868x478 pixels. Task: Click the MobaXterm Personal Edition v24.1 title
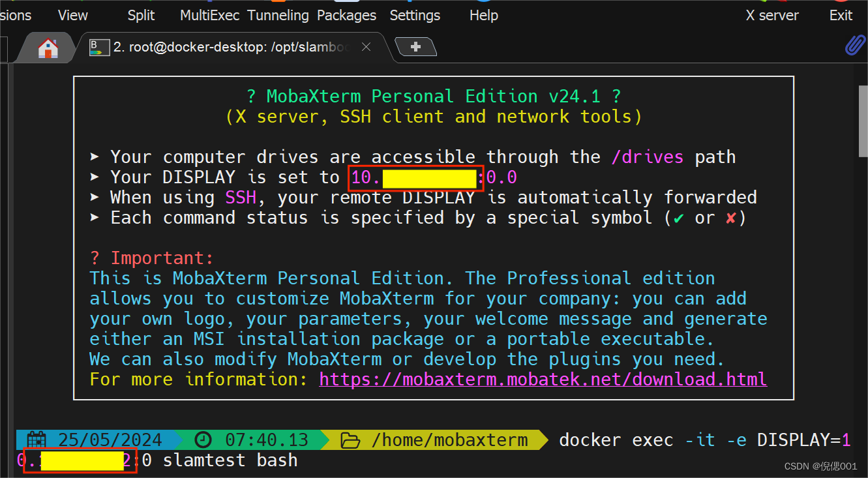433,97
